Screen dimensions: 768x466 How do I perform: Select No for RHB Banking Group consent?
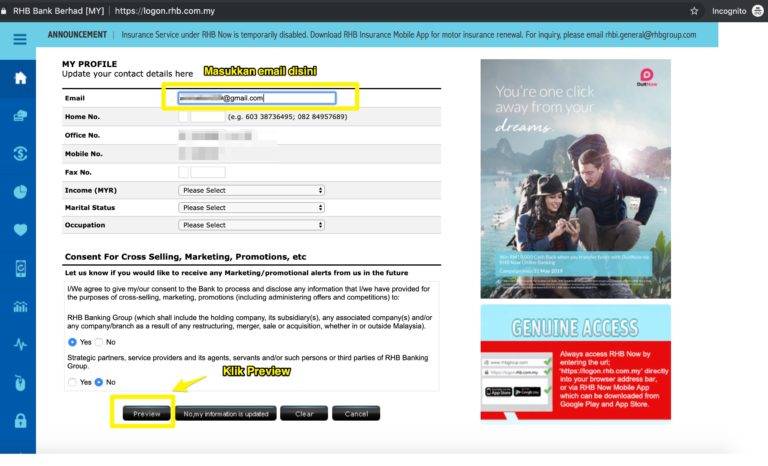pos(99,342)
